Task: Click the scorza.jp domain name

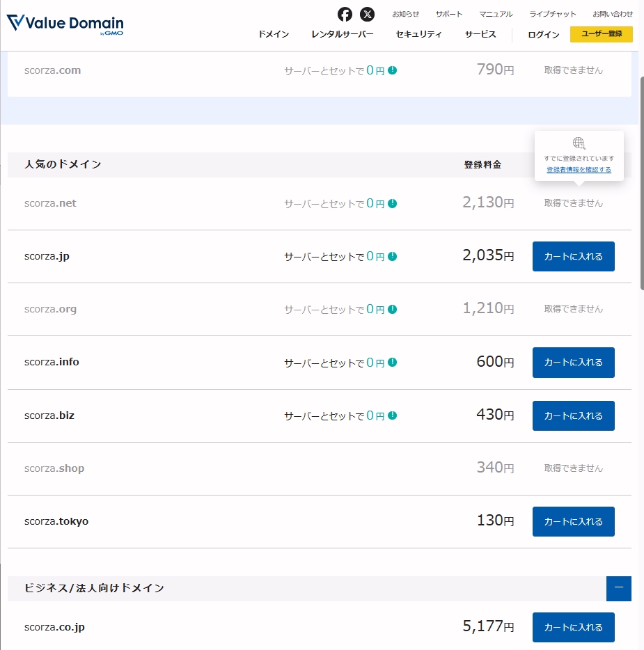Action: 47,257
